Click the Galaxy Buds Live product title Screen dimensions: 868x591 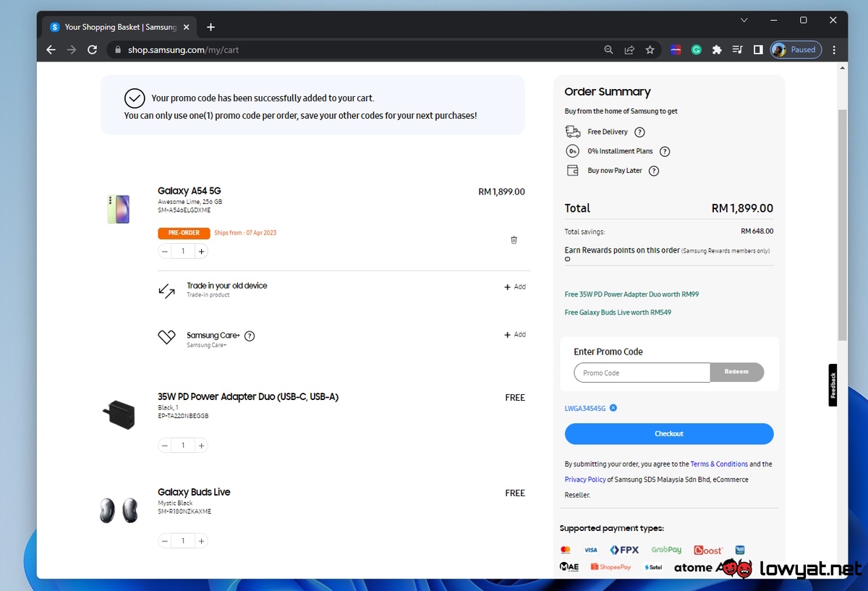tap(194, 492)
